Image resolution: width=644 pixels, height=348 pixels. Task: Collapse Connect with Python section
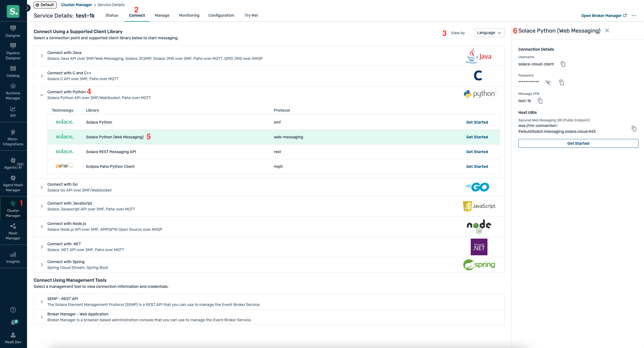42,95
